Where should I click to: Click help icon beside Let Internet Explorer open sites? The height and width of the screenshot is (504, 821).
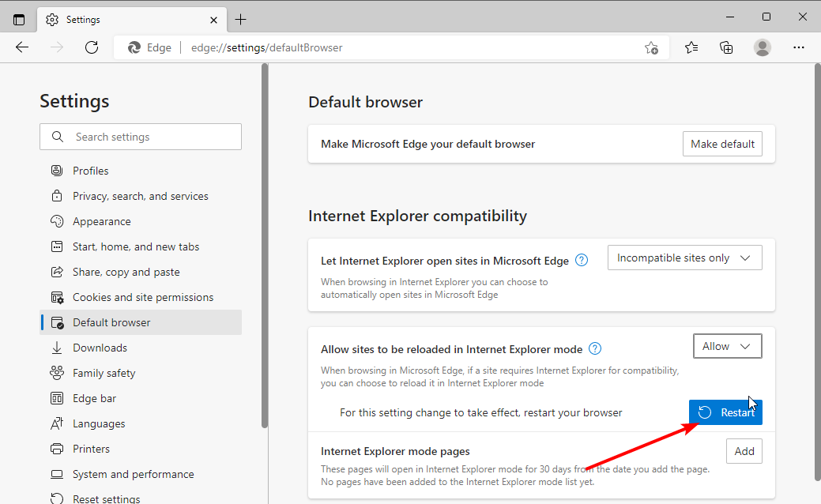pos(582,260)
